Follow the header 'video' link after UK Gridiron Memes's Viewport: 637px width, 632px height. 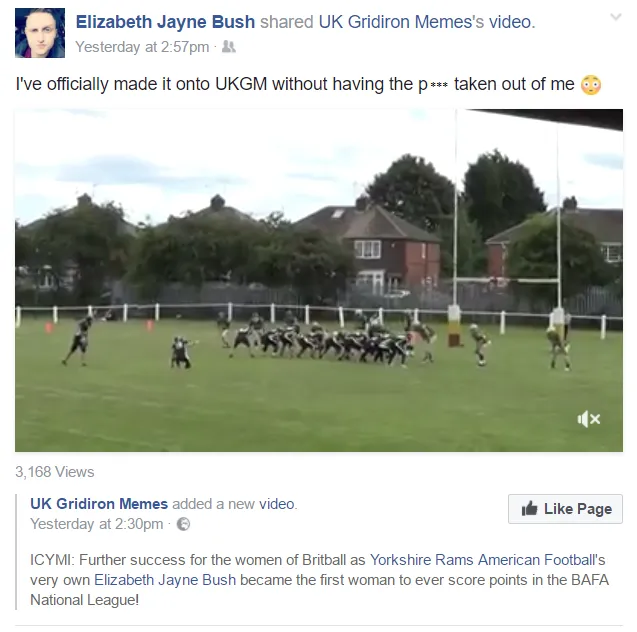pyautogui.click(x=510, y=22)
